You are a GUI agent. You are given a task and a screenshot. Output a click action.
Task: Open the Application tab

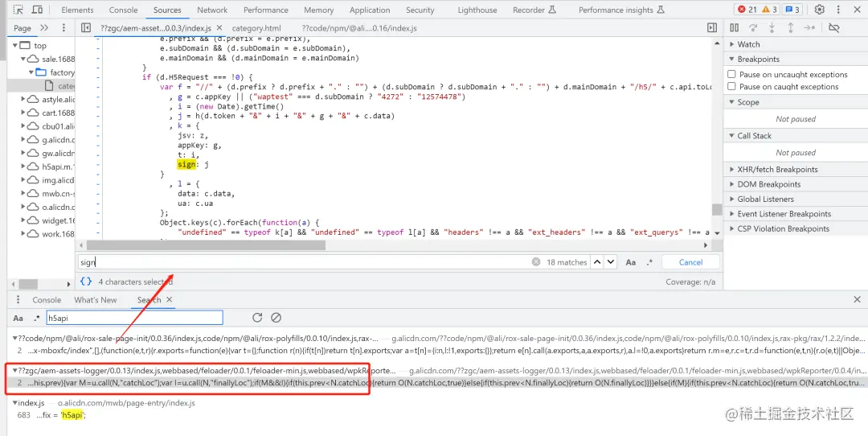[370, 10]
